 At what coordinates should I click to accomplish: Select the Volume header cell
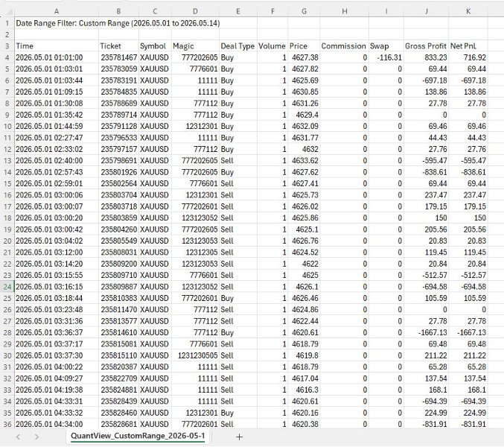(x=272, y=46)
